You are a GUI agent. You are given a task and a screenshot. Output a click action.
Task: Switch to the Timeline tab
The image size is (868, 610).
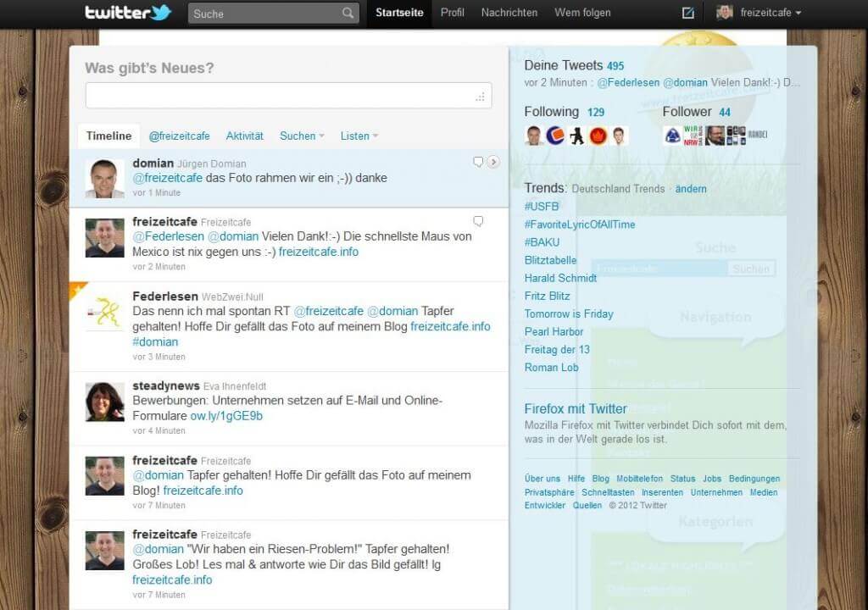pos(108,136)
